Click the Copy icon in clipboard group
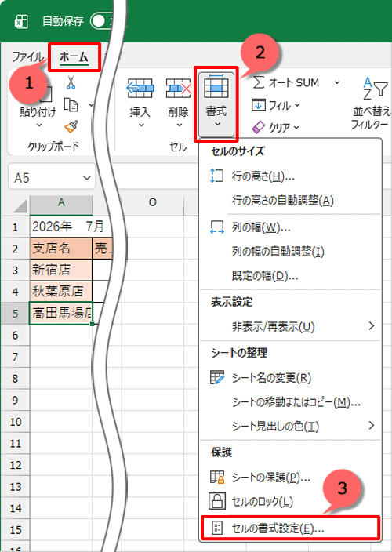 click(71, 105)
